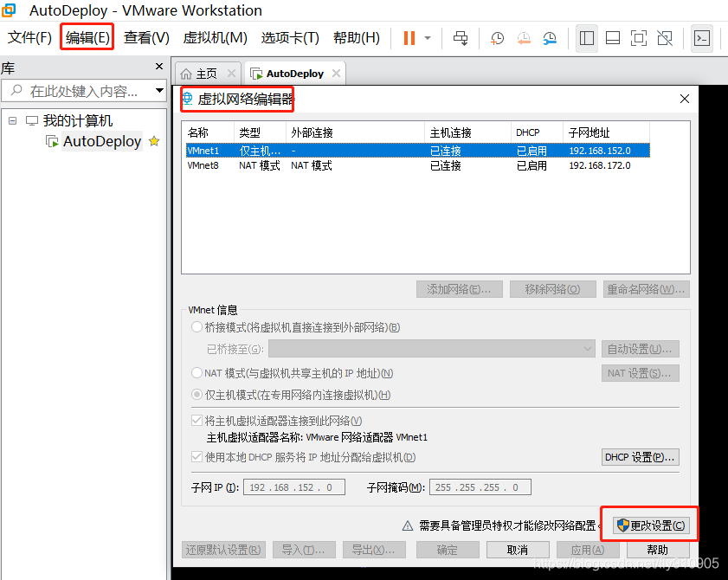Open the power options dropdown arrow
This screenshot has width=728, height=580.
pyautogui.click(x=428, y=38)
